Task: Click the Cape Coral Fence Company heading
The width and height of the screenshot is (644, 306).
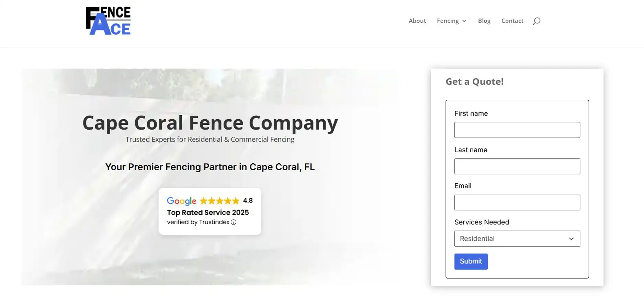Action: click(x=210, y=123)
